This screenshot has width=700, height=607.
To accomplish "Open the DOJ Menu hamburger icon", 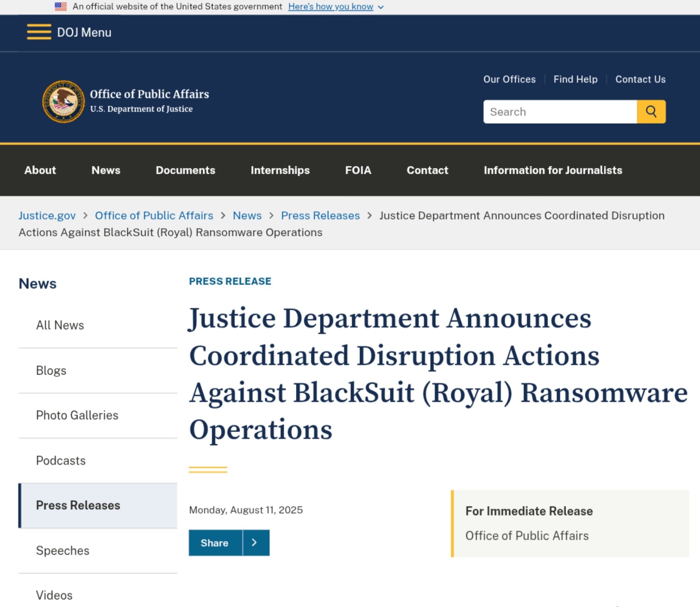I will (38, 32).
